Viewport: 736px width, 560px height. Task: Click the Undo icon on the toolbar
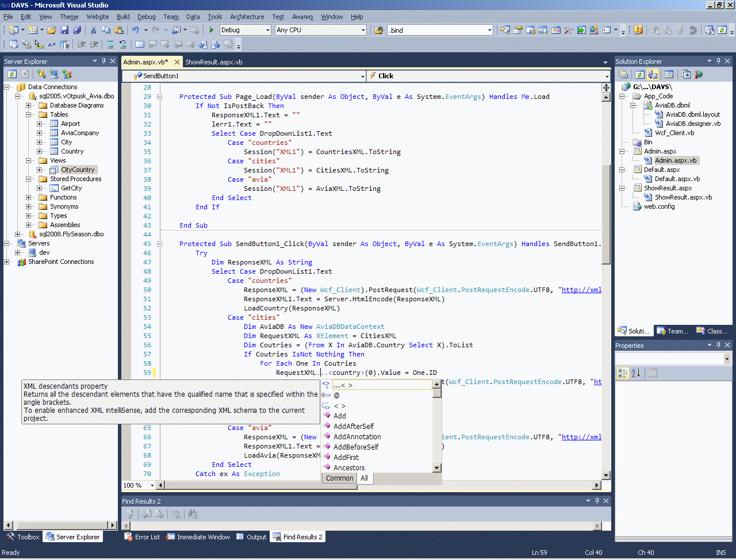pyautogui.click(x=136, y=29)
